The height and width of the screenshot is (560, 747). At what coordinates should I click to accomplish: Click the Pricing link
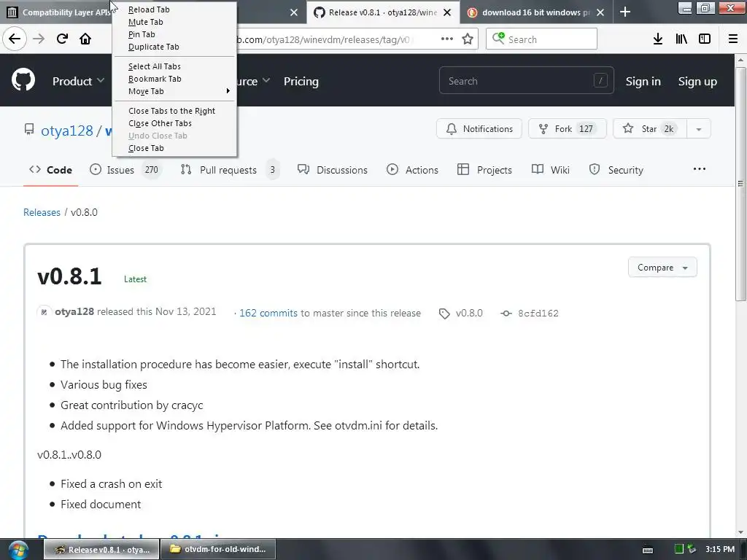coord(301,82)
